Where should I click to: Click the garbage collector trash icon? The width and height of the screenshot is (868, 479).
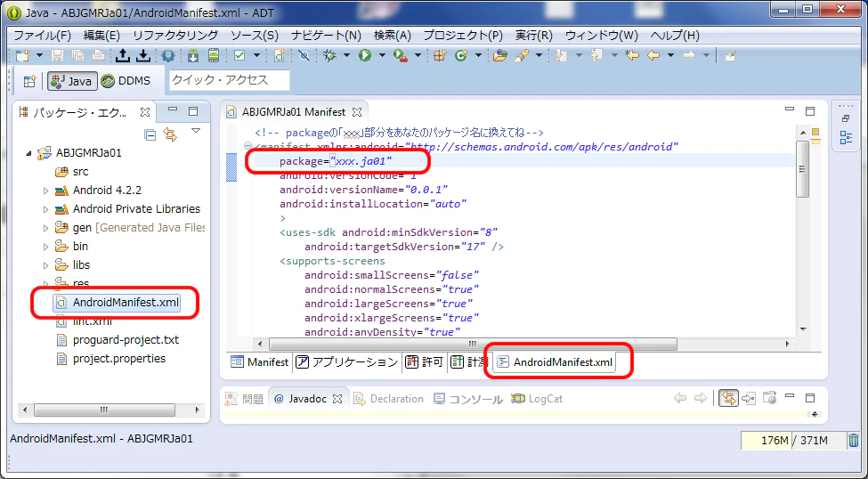pos(854,440)
